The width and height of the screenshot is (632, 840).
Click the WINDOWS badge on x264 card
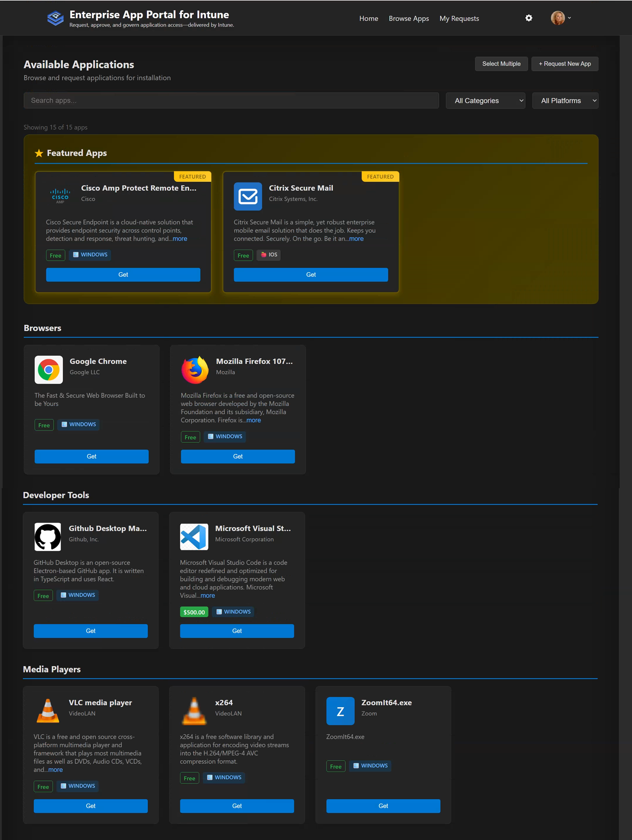224,777
